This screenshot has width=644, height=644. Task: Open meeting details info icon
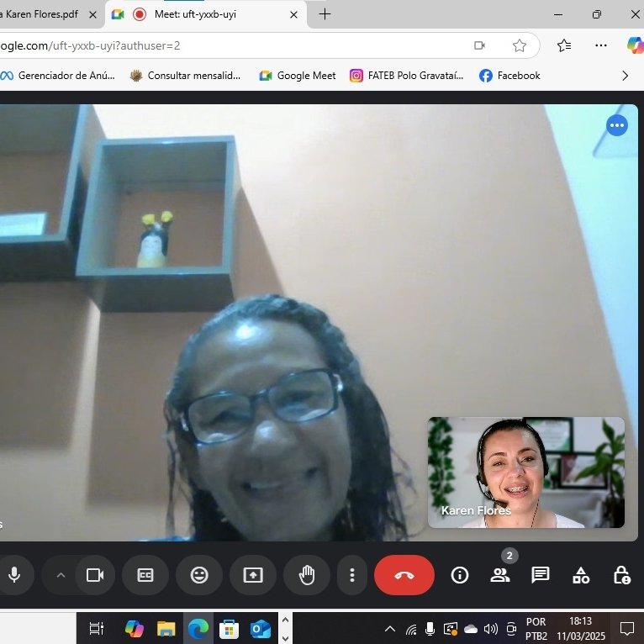[x=460, y=575]
